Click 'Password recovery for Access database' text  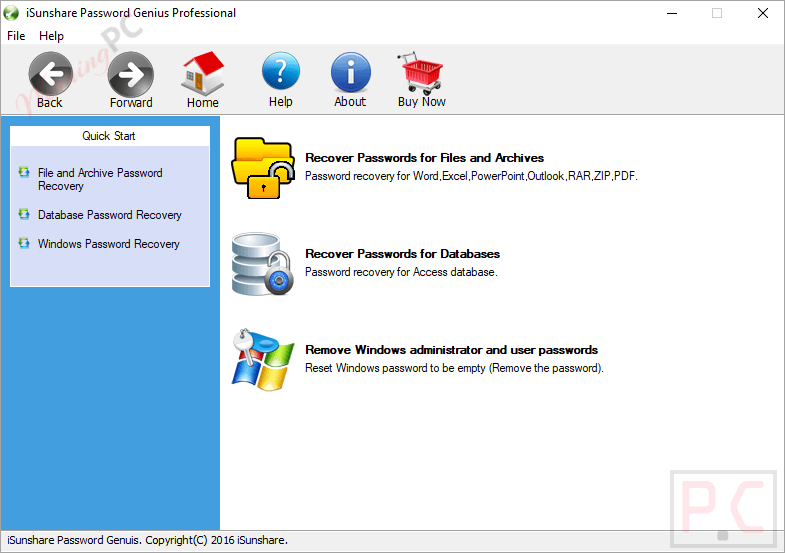401,272
